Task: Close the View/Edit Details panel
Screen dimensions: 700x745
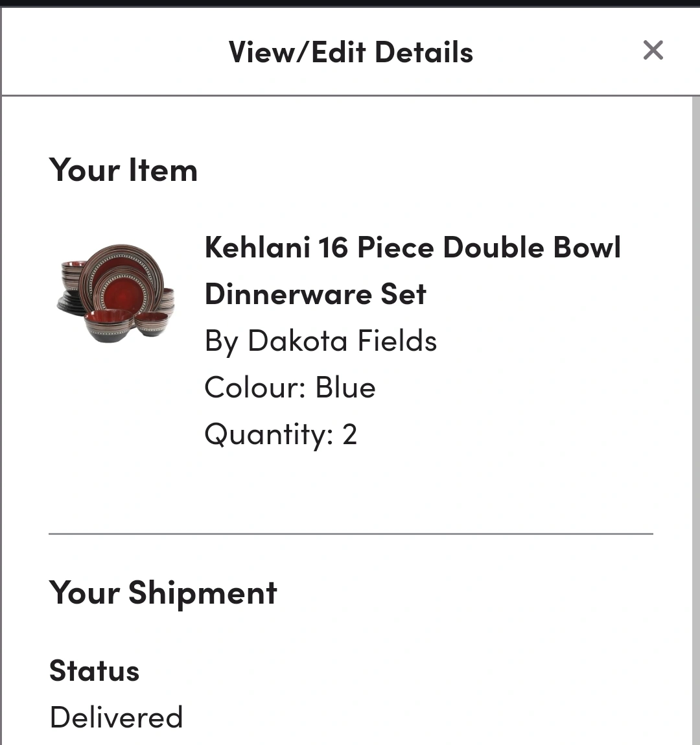Action: (653, 51)
